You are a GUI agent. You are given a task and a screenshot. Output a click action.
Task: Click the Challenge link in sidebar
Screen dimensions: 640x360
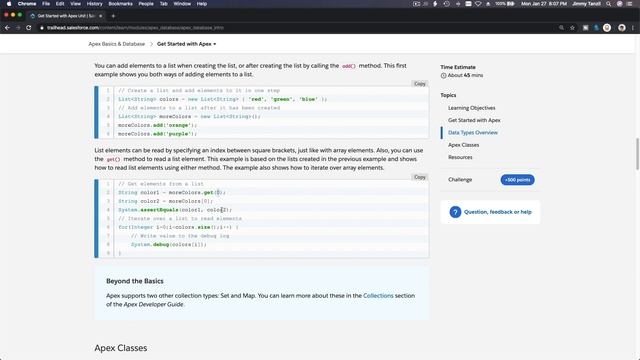(x=460, y=180)
